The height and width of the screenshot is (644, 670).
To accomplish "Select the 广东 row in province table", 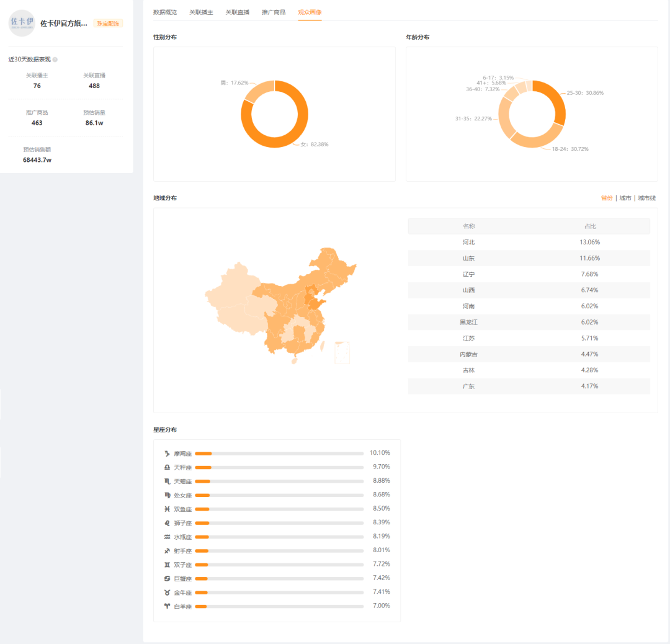I will point(529,386).
